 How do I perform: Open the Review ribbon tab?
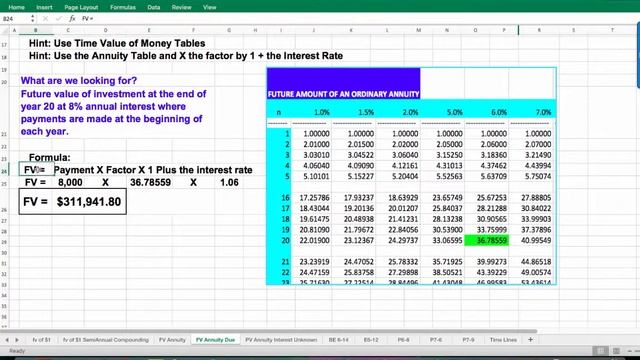tap(181, 7)
